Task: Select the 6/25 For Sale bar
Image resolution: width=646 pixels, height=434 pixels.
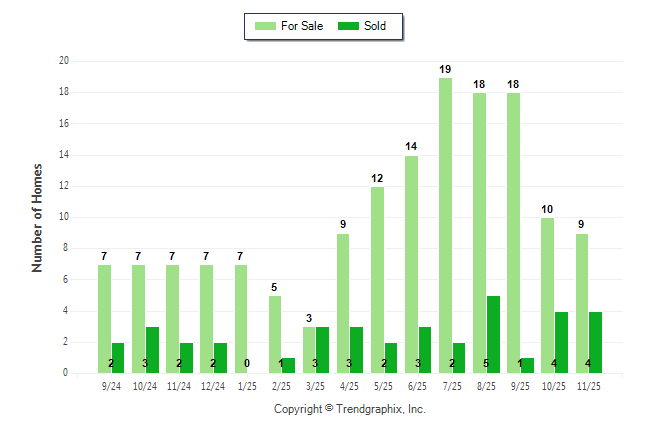Action: (x=411, y=264)
